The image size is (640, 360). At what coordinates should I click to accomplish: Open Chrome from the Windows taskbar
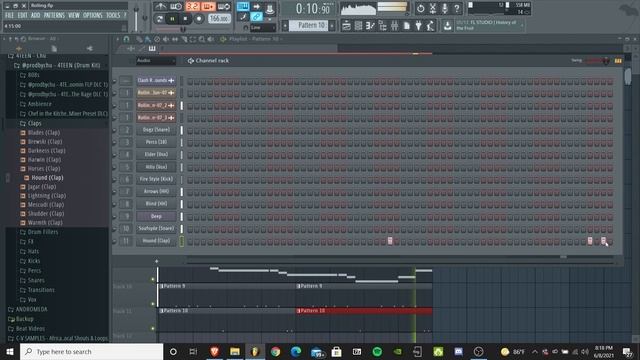pyautogui.click(x=276, y=351)
